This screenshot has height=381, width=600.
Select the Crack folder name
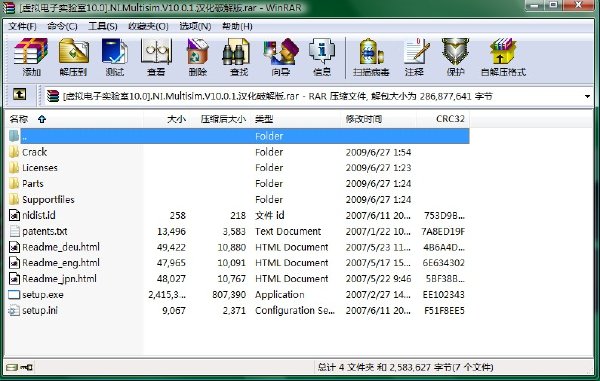coord(34,152)
